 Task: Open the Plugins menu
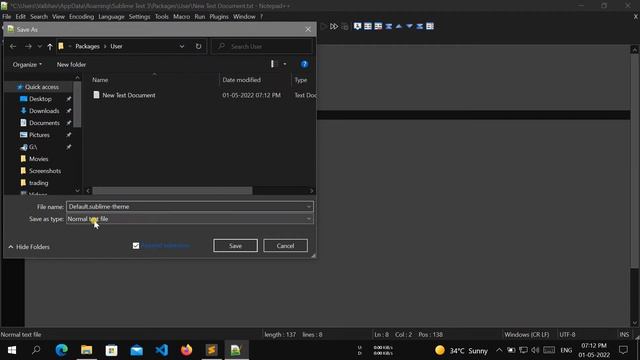coord(219,17)
